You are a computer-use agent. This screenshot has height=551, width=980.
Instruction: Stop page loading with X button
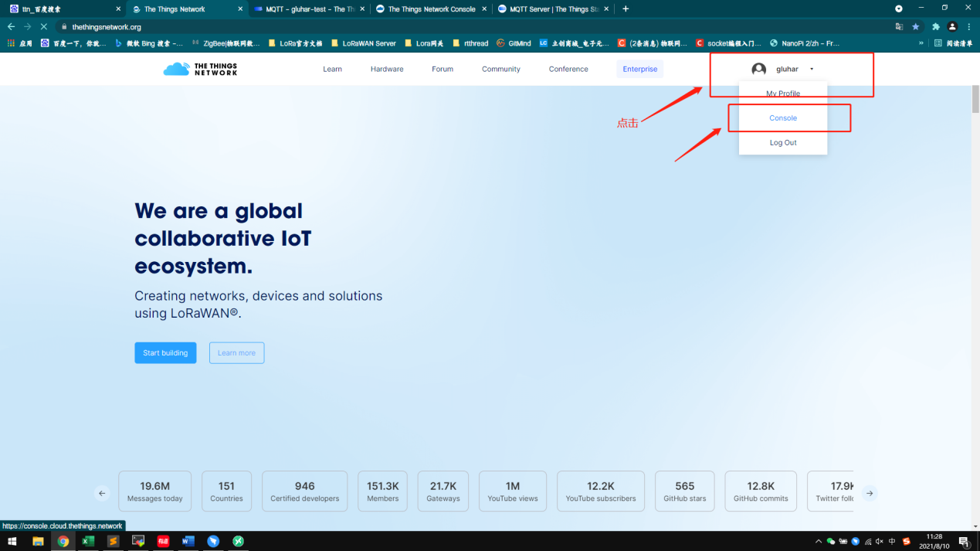[x=43, y=26]
